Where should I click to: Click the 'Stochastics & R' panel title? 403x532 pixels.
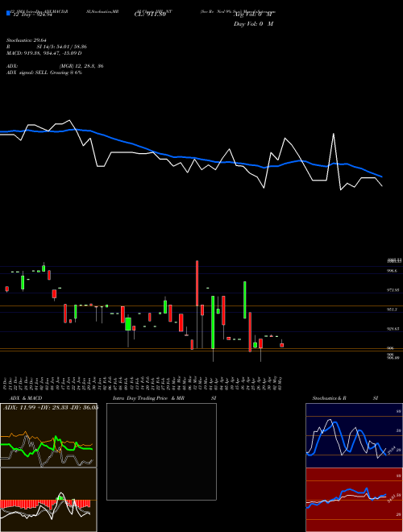329,398
